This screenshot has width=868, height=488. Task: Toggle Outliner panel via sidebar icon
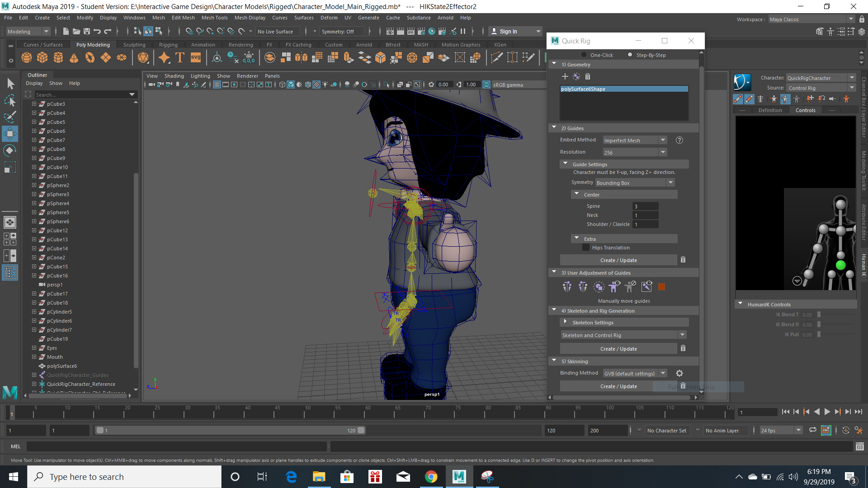click(x=10, y=272)
